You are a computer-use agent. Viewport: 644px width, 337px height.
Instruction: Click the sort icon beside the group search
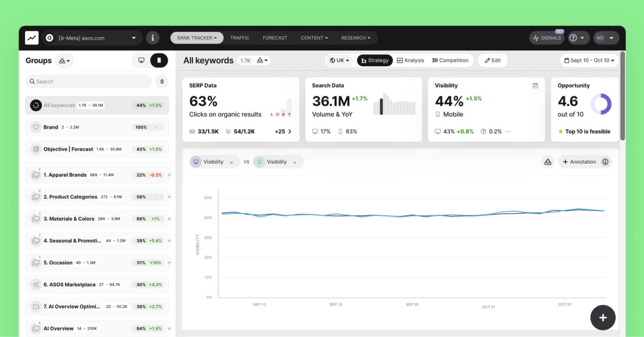click(162, 81)
